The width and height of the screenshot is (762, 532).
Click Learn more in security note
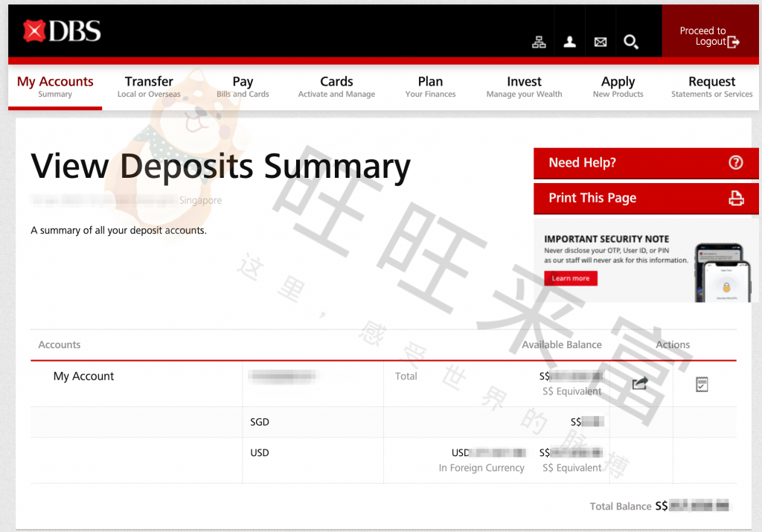tap(571, 278)
